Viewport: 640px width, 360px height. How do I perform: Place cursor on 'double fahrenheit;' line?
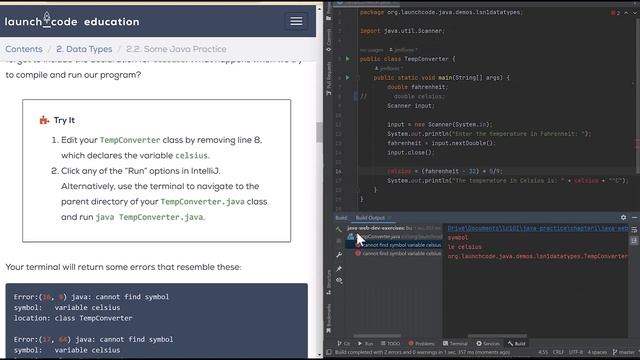point(417,87)
